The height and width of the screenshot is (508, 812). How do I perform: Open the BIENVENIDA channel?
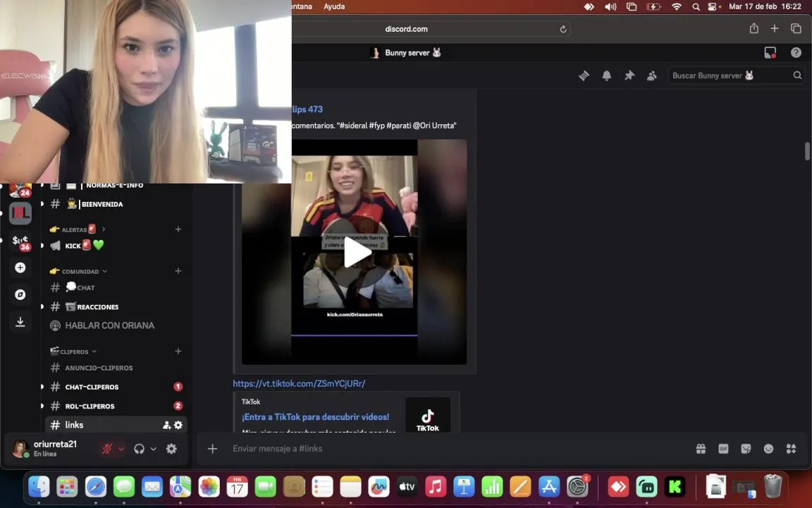pyautogui.click(x=116, y=204)
